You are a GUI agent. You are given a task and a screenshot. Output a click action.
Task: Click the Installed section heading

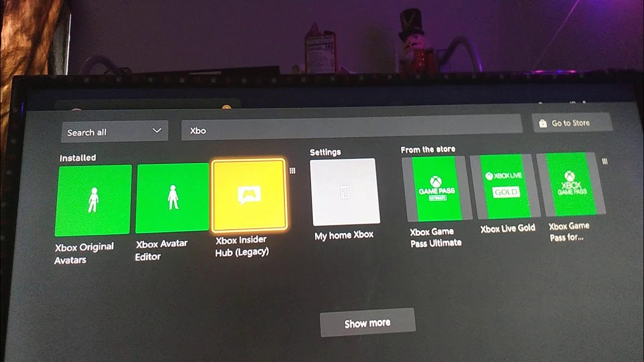click(77, 158)
